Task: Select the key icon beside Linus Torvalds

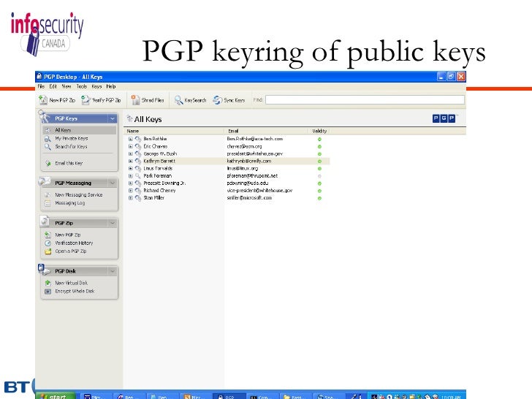Action: point(137,168)
